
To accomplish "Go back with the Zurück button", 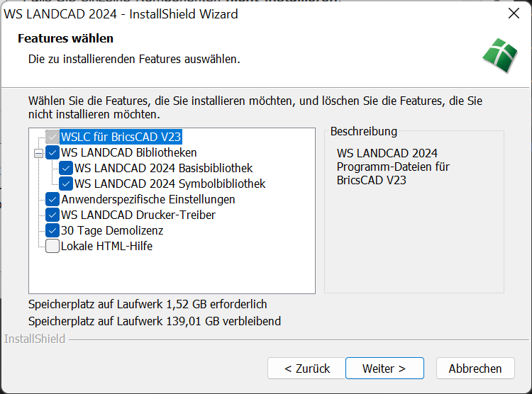I will pyautogui.click(x=307, y=368).
